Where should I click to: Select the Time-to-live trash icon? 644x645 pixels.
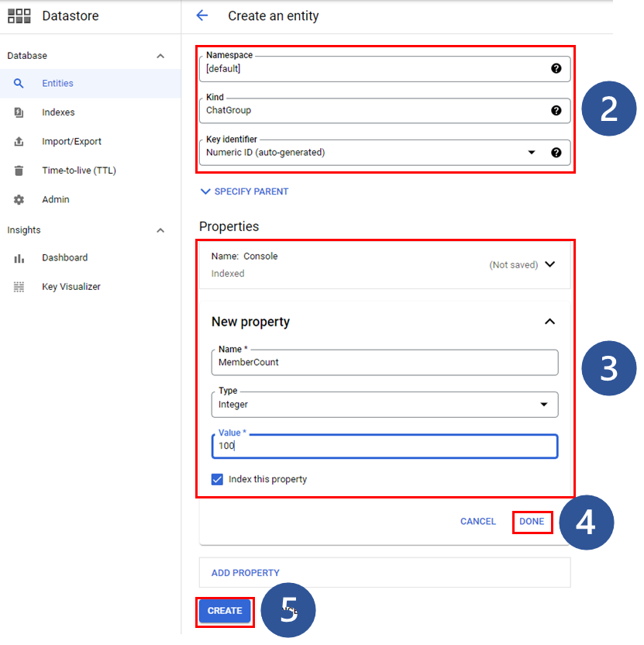tap(19, 170)
